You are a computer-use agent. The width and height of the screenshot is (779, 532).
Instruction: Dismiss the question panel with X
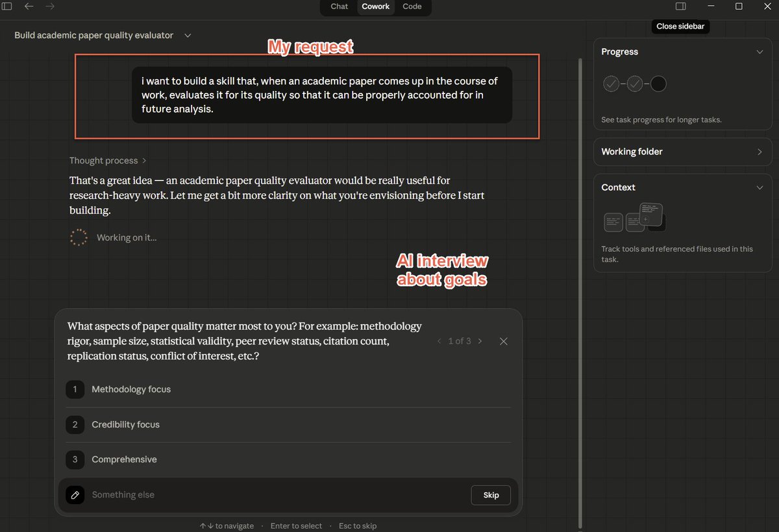(504, 341)
